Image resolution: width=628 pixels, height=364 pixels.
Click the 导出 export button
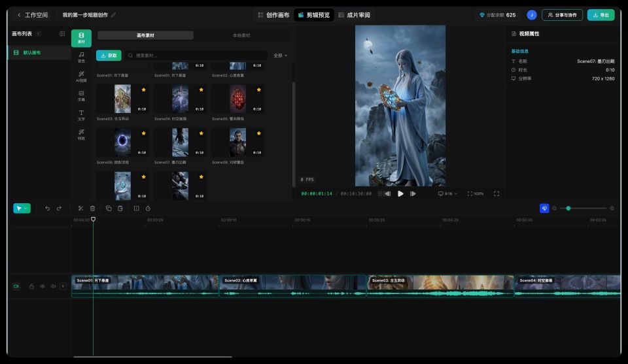click(601, 15)
